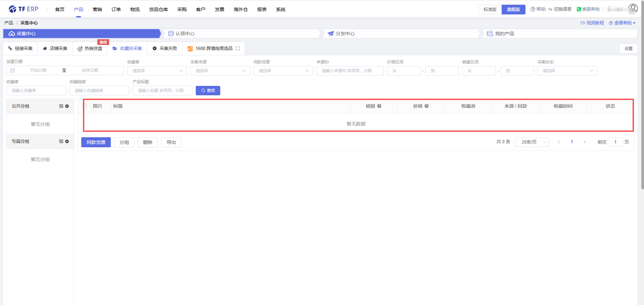Viewport: 644px width, 305px height.
Task: Switch to 标准版 standard edition
Action: (490, 9)
